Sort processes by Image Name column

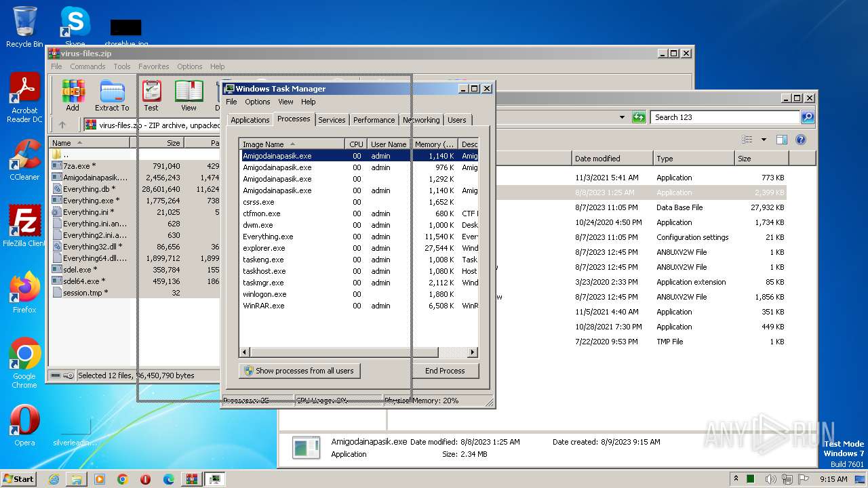pos(292,144)
